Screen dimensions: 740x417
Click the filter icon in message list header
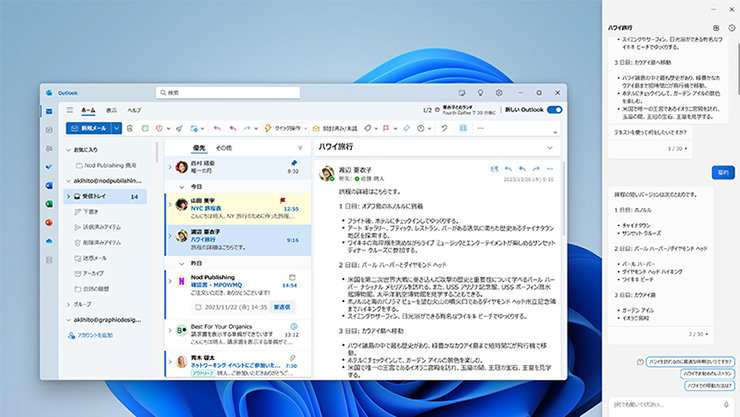(x=300, y=148)
